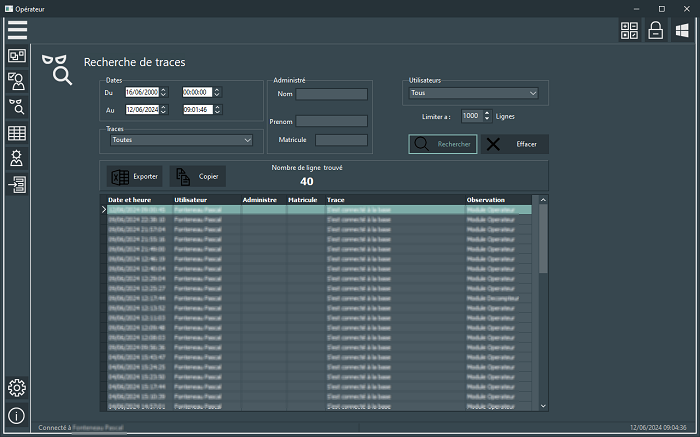Viewport: 700px width, 437px height.
Task: Export results with the Exporter button
Action: pos(134,176)
